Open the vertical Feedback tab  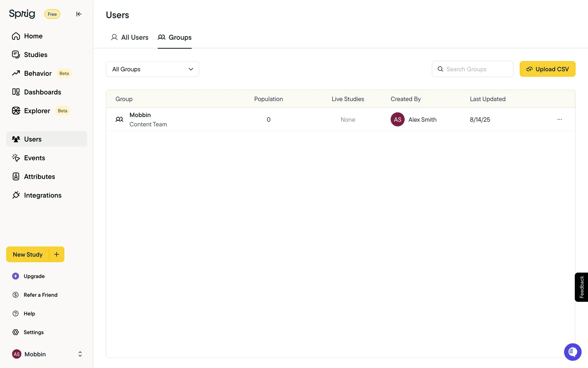(581, 287)
